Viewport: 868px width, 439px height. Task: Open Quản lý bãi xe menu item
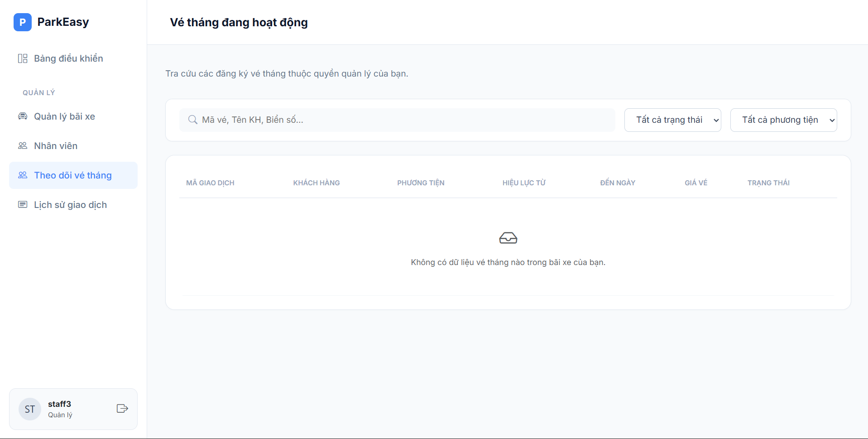(x=64, y=116)
